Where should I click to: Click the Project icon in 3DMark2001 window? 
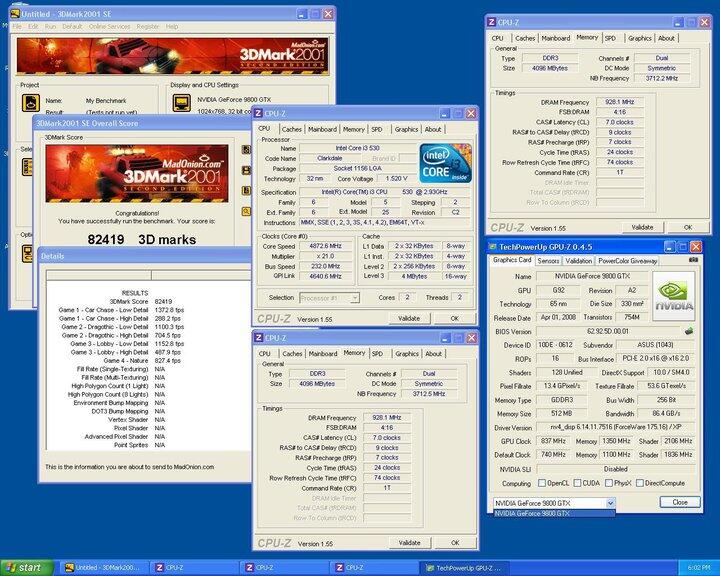tap(31, 103)
